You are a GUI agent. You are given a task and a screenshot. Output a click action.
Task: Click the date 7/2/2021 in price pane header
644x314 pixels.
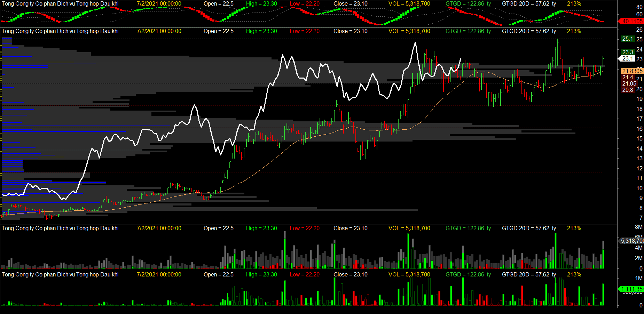[x=159, y=31]
